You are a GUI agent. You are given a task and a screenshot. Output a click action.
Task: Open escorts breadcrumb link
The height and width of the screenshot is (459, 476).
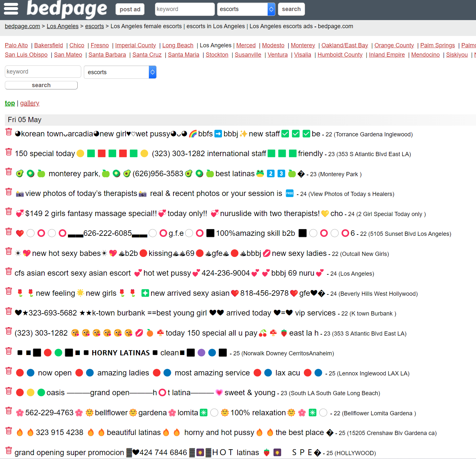94,26
